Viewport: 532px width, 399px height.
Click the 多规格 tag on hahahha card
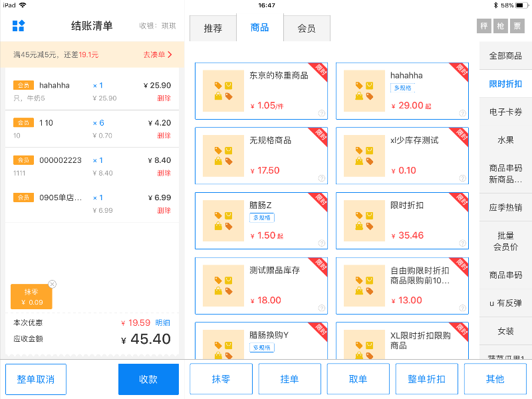tap(403, 88)
